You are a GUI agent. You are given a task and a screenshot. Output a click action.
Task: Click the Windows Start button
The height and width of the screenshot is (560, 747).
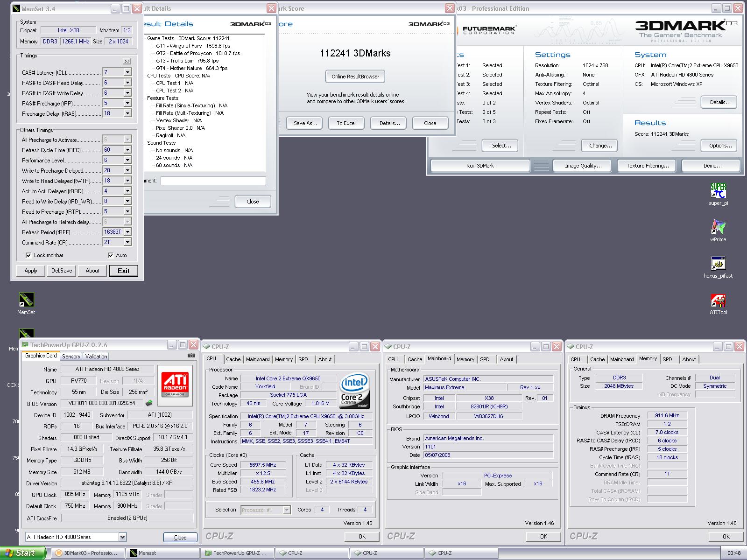tap(22, 553)
